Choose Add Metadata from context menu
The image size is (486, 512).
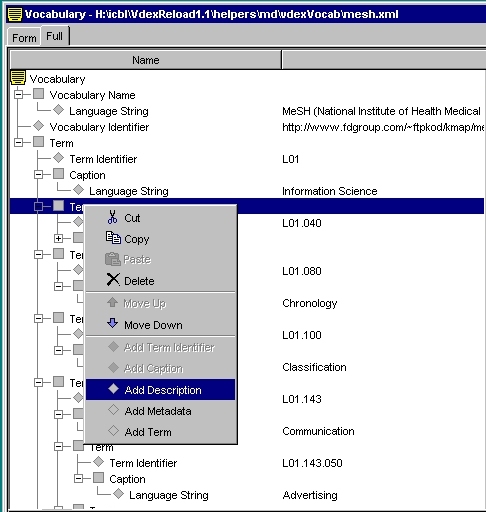[160, 411]
